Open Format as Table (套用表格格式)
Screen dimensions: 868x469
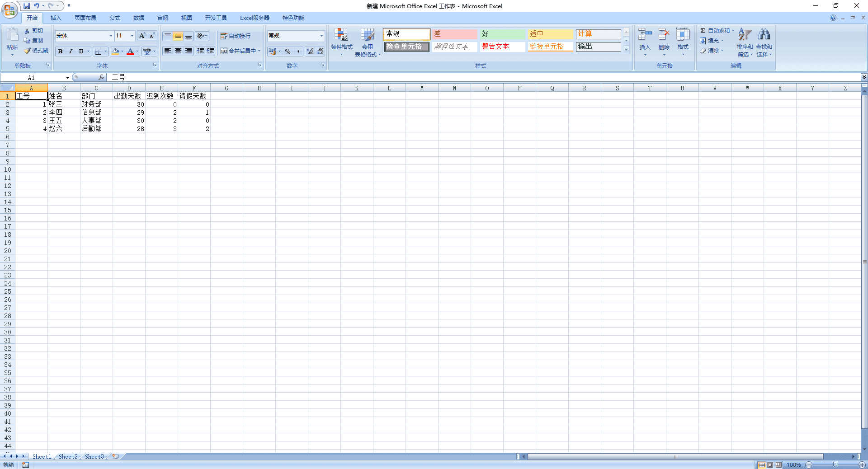368,42
